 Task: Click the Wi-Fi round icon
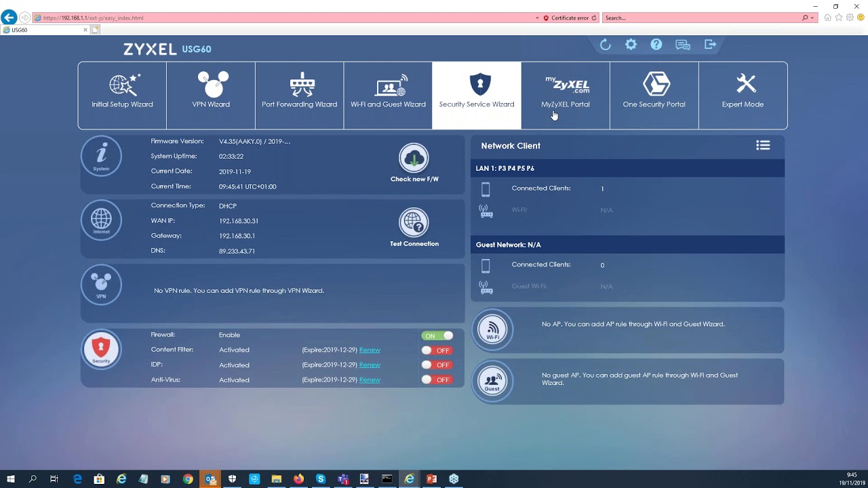[x=492, y=329]
